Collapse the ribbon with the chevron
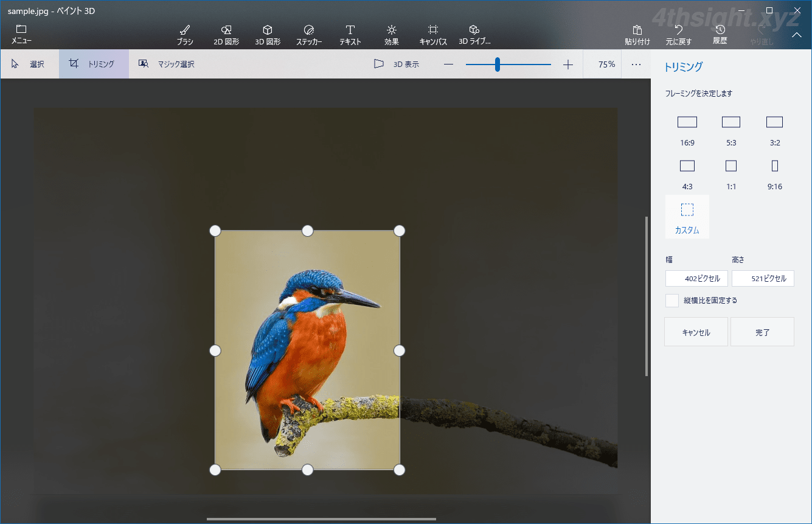Screen dimensions: 812x524 tap(797, 35)
